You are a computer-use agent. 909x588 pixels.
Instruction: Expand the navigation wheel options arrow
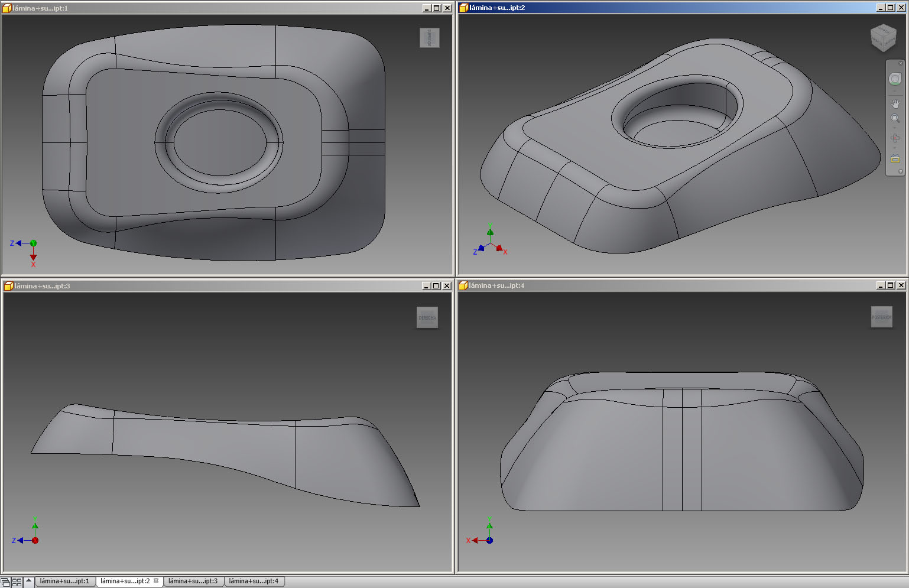(895, 92)
